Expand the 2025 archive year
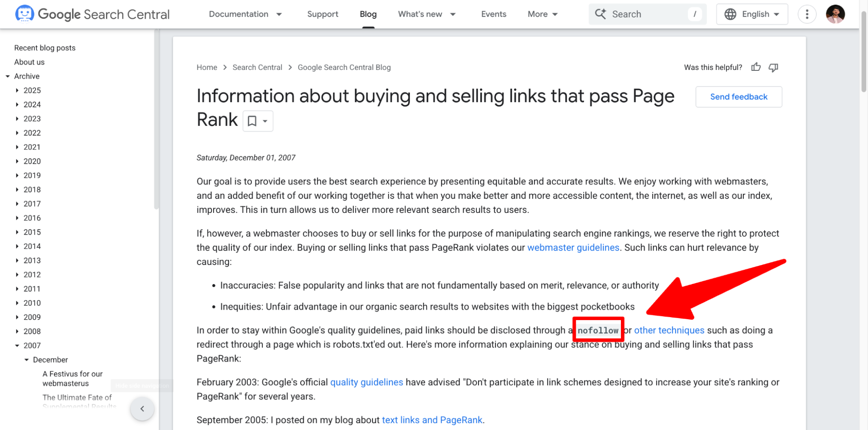Image resolution: width=868 pixels, height=430 pixels. pos(17,90)
